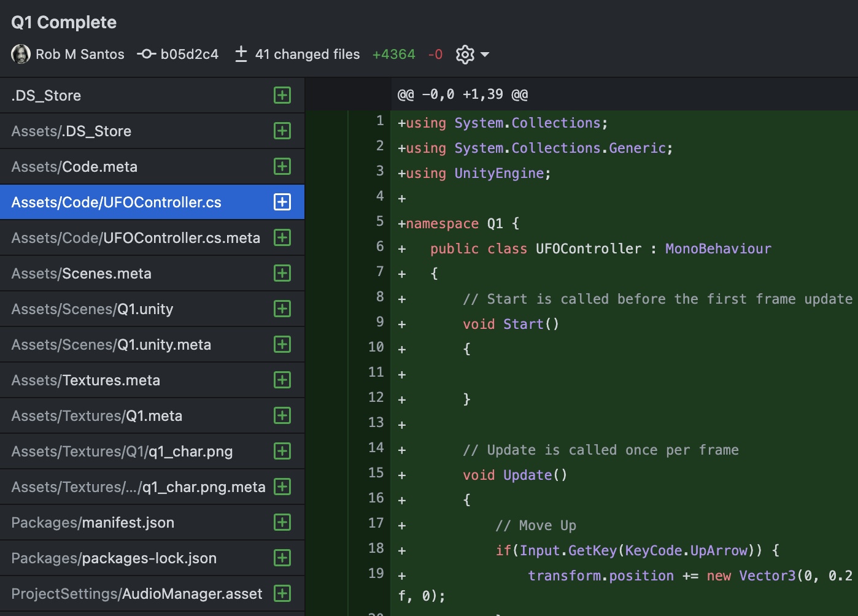Screen dimensions: 858x616
Task: Click the plus icon next to Assets/Code.meta
Action: click(282, 166)
